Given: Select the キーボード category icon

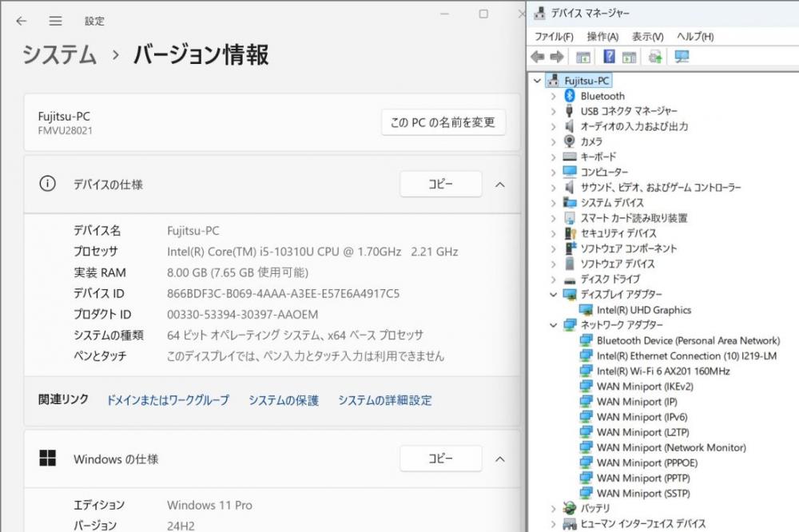Looking at the screenshot, I should [x=570, y=157].
